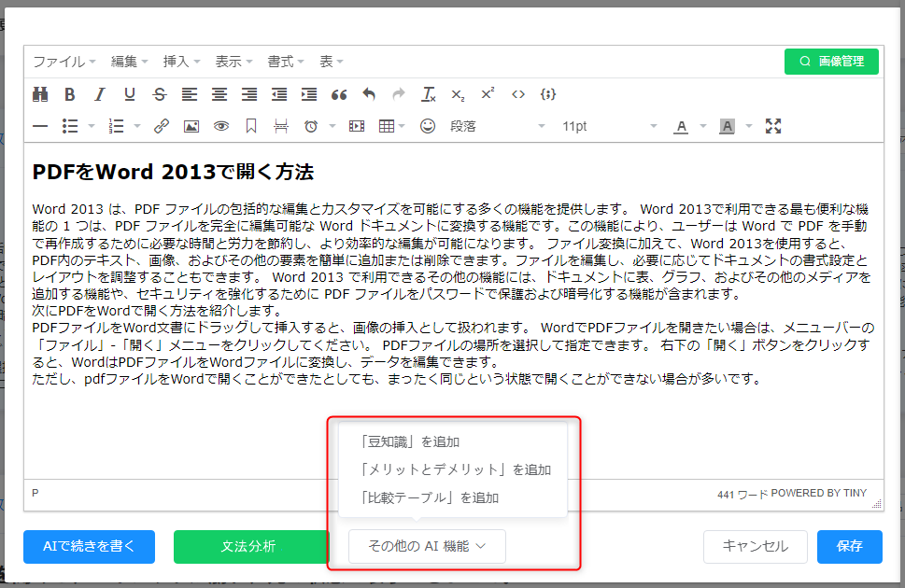The image size is (905, 588).
Task: Click 保存 button
Action: click(x=850, y=546)
